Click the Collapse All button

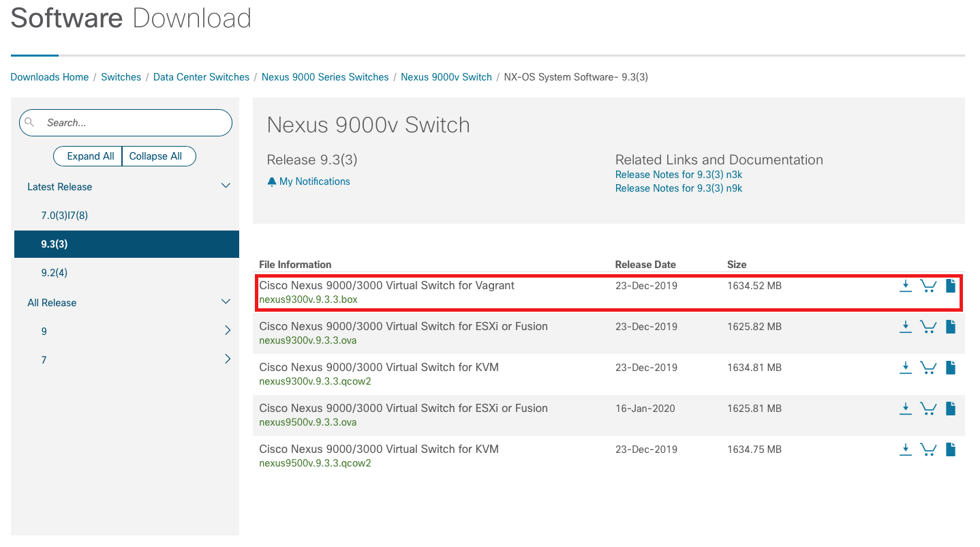tap(156, 156)
